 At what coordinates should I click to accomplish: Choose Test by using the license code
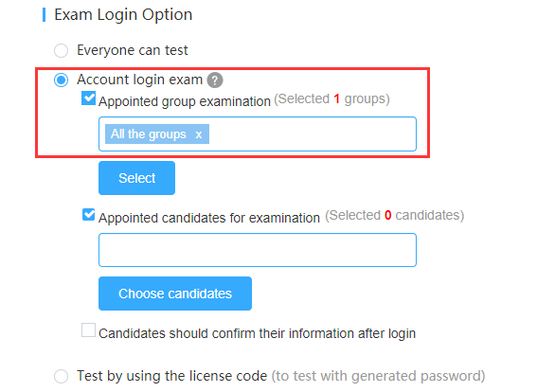point(61,376)
